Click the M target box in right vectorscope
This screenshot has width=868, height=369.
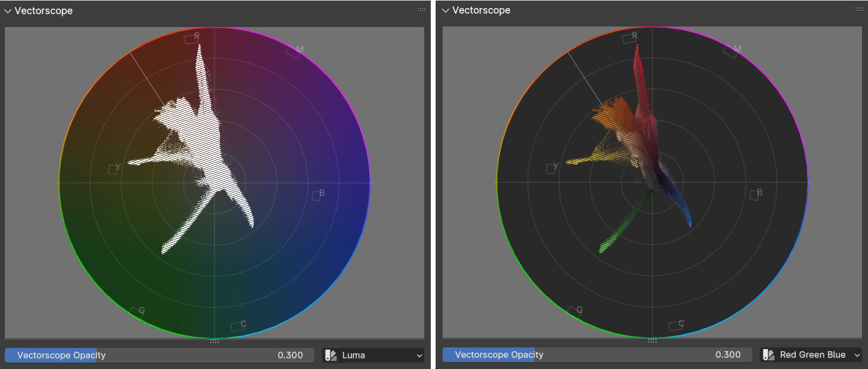tap(731, 52)
